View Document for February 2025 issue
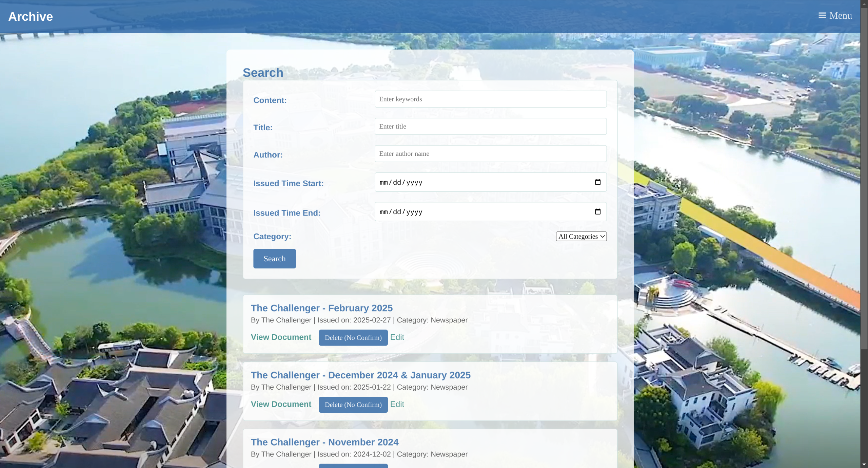The height and width of the screenshot is (468, 868). coord(281,337)
